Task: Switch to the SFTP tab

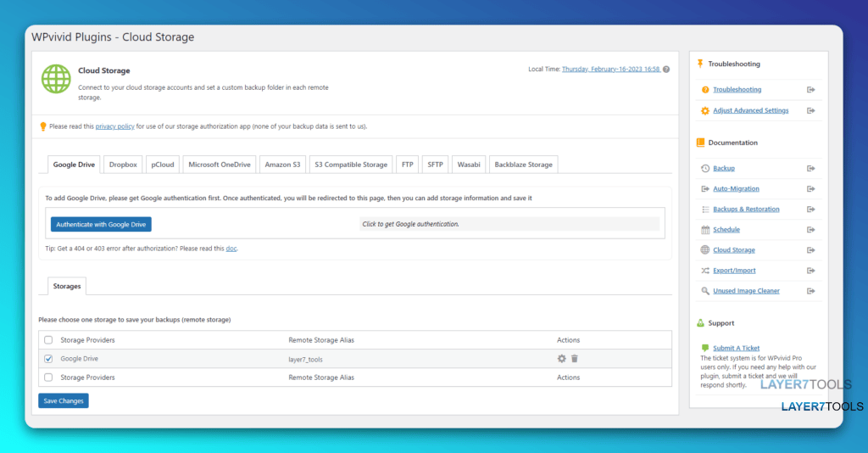Action: [x=435, y=165]
